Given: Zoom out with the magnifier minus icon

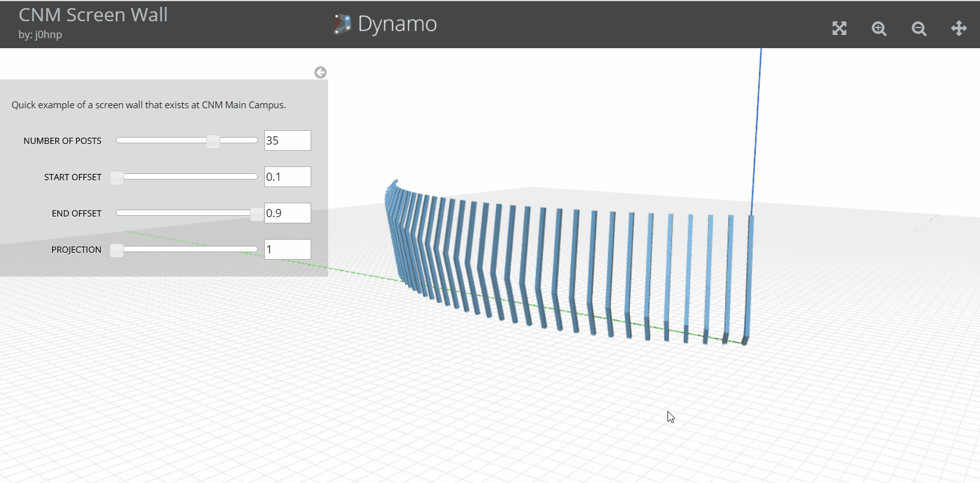Looking at the screenshot, I should click(x=919, y=28).
